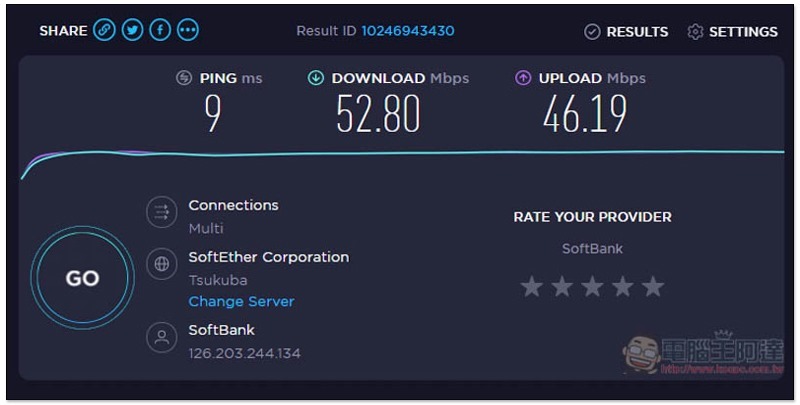
Task: Click the download arrow icon
Action: click(316, 78)
